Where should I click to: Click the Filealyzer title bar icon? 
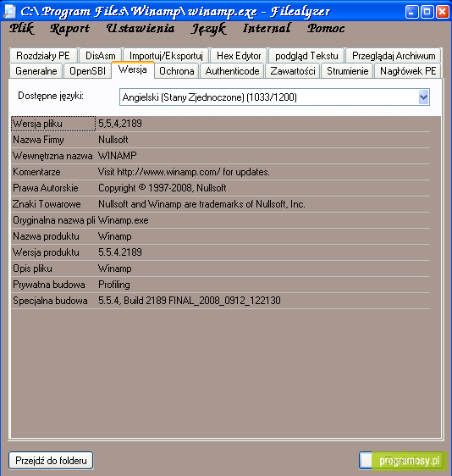click(x=9, y=11)
